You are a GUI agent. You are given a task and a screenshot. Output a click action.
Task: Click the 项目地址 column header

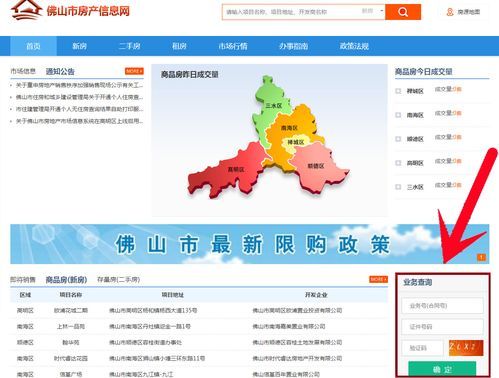click(173, 295)
